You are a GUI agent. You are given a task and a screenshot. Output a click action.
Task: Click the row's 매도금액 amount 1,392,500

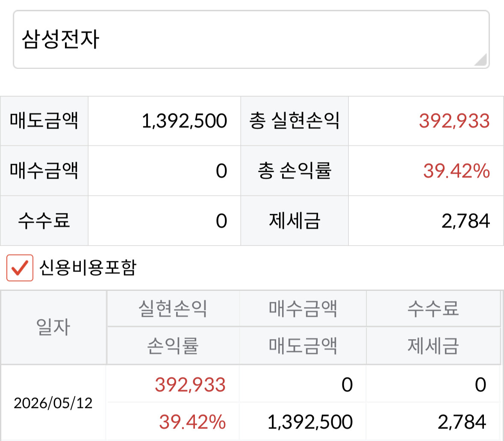point(310,422)
